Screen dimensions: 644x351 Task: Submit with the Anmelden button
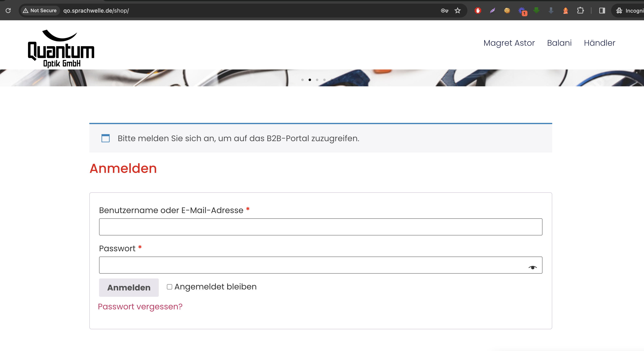129,287
